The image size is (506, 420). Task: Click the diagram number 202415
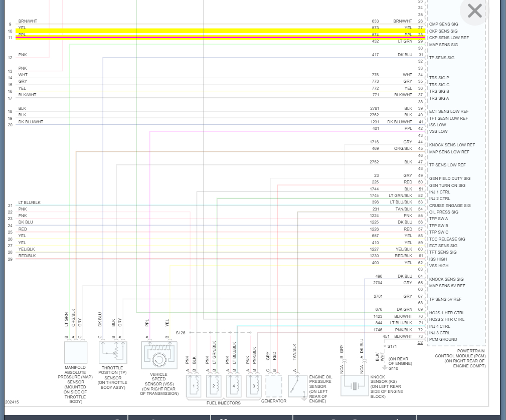[12, 402]
